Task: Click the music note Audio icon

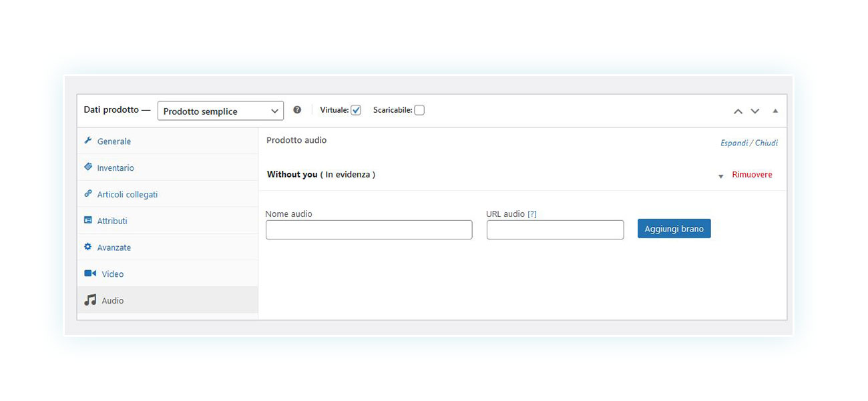Action: click(x=90, y=300)
